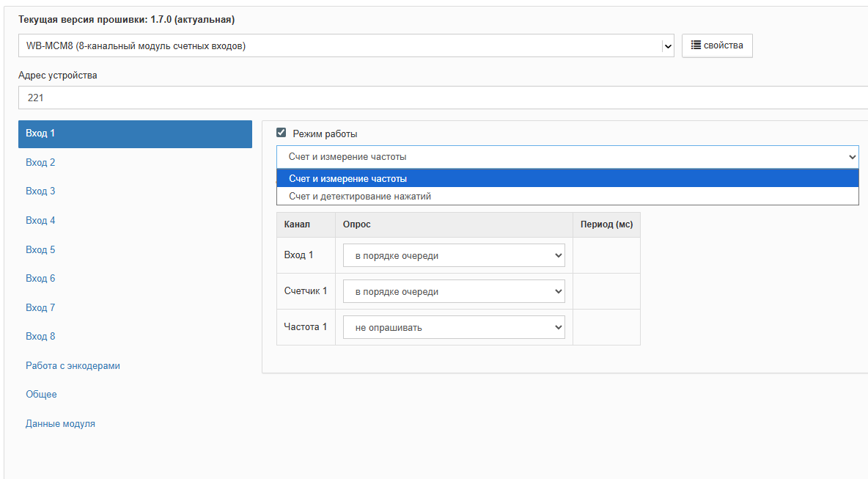Expand the Счетчик 1 polling dropdown

454,291
